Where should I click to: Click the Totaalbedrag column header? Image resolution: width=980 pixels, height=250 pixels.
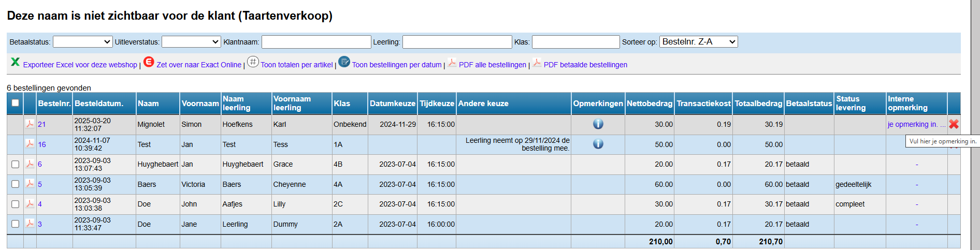[758, 104]
